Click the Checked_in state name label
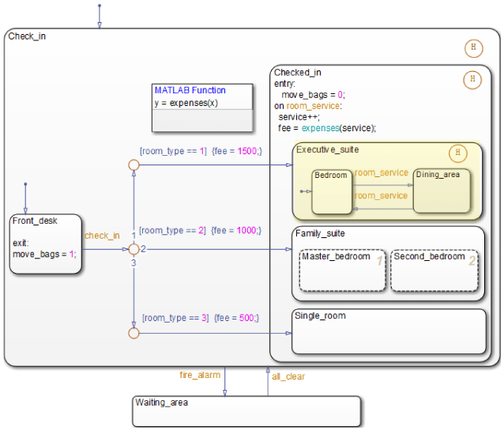 297,73
